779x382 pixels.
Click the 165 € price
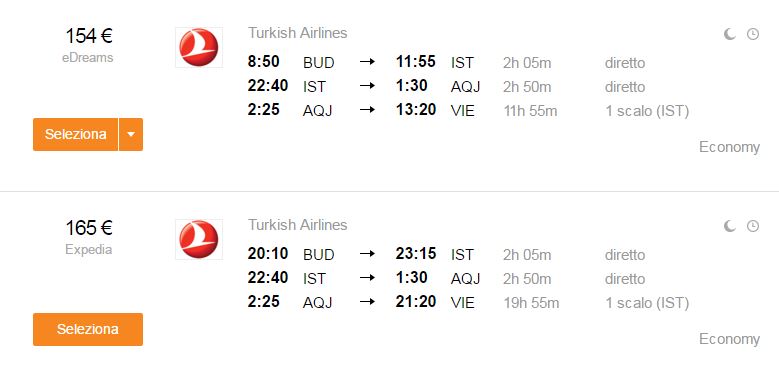coord(89,228)
